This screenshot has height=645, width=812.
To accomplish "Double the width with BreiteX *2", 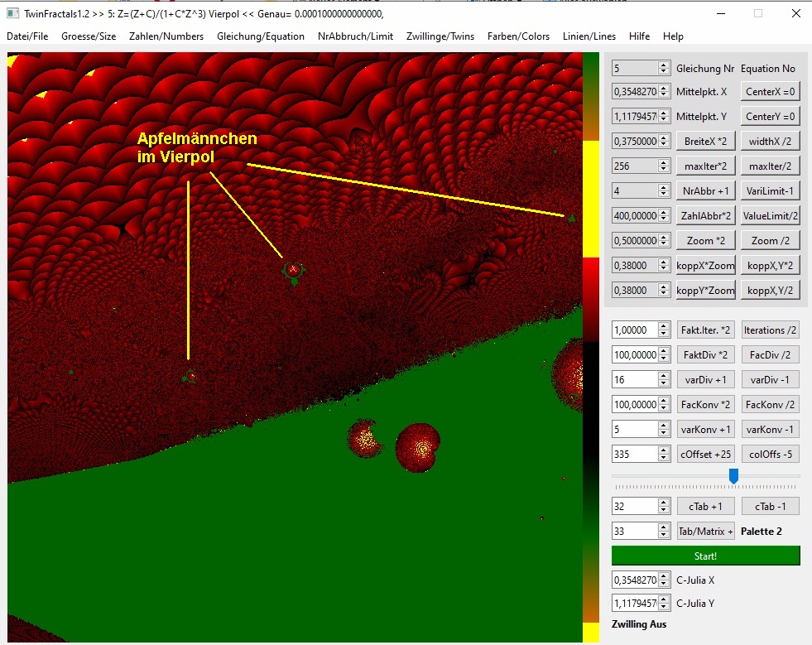I will [705, 142].
